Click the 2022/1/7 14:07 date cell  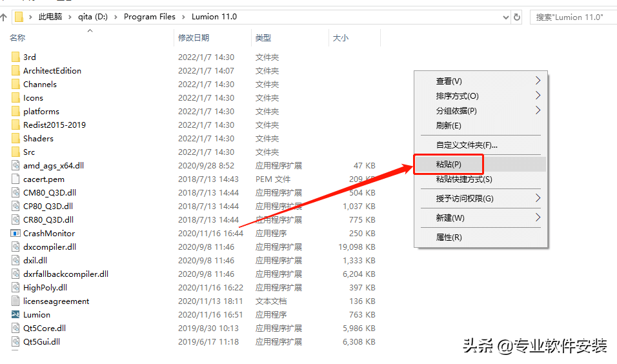click(206, 71)
